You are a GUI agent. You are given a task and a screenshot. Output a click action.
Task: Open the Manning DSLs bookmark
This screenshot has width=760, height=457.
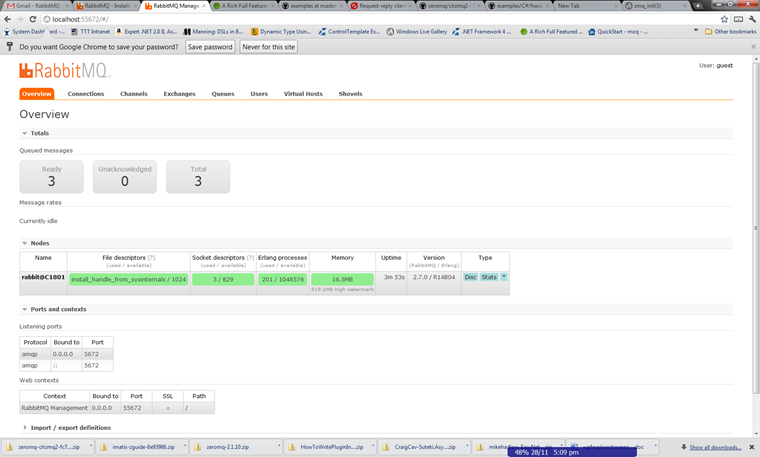tap(213, 32)
